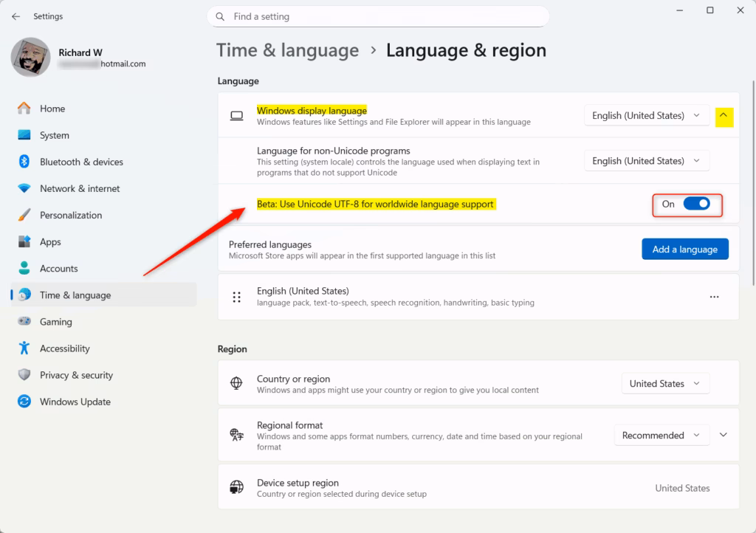Select Accessibility in the sidebar

103,348
